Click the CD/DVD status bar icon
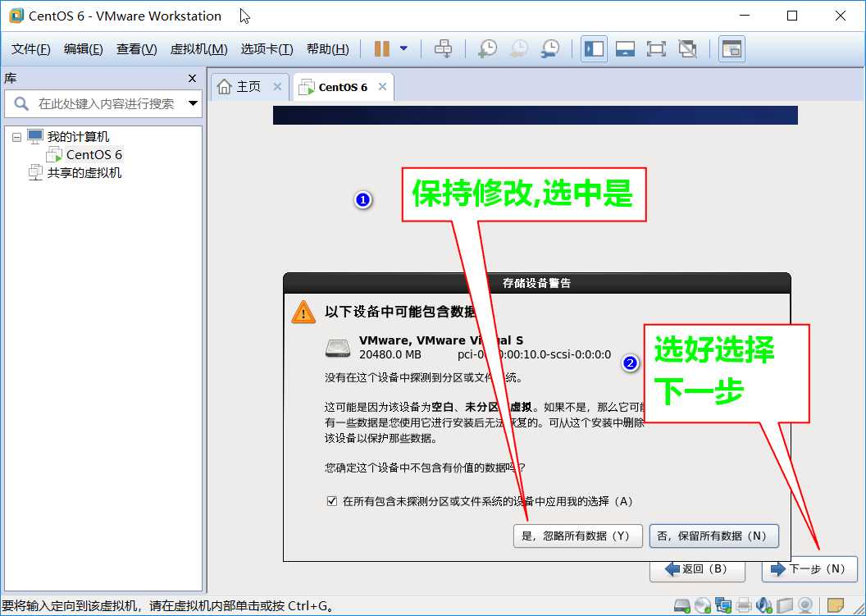The height and width of the screenshot is (616, 866). click(x=703, y=606)
